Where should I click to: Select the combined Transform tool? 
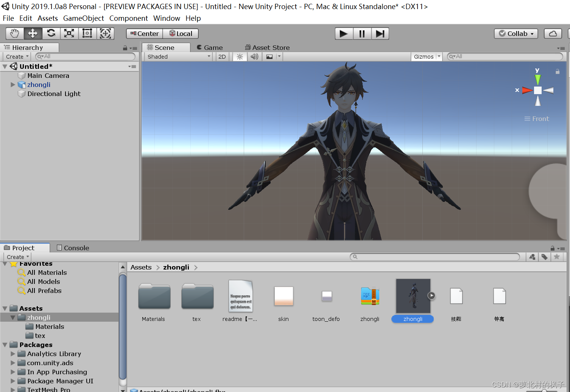point(105,34)
